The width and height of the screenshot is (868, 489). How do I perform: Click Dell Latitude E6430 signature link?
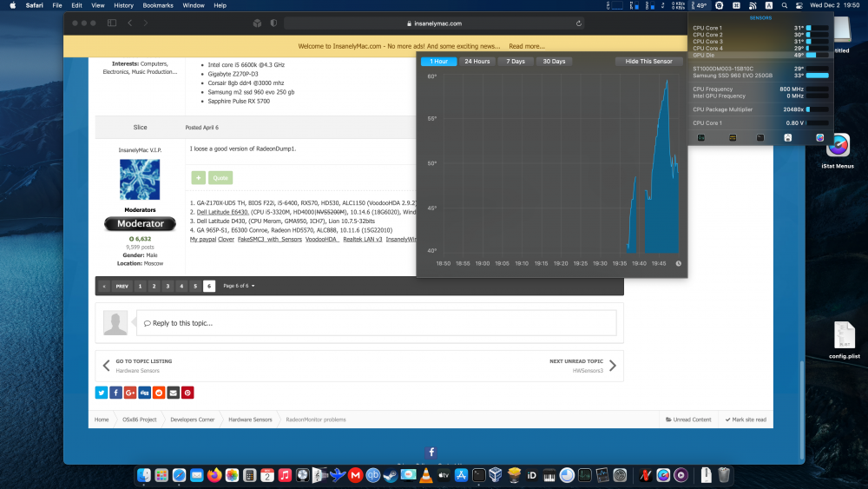[x=222, y=212]
